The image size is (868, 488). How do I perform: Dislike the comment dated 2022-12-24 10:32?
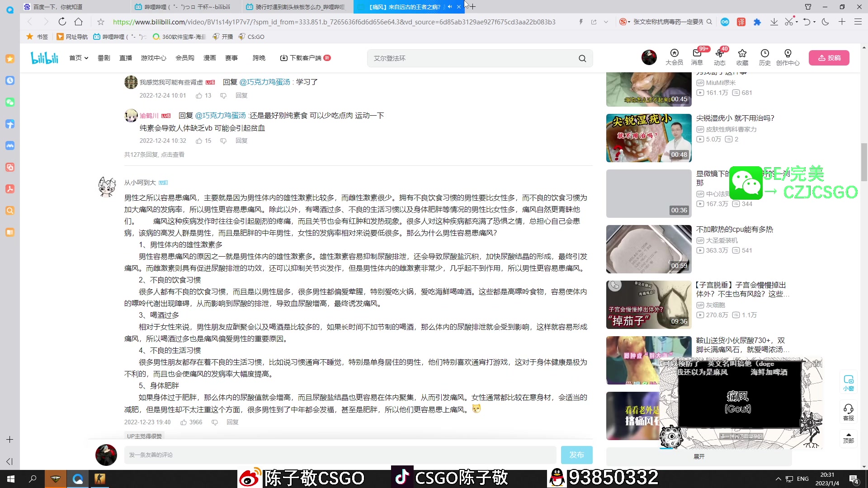223,141
